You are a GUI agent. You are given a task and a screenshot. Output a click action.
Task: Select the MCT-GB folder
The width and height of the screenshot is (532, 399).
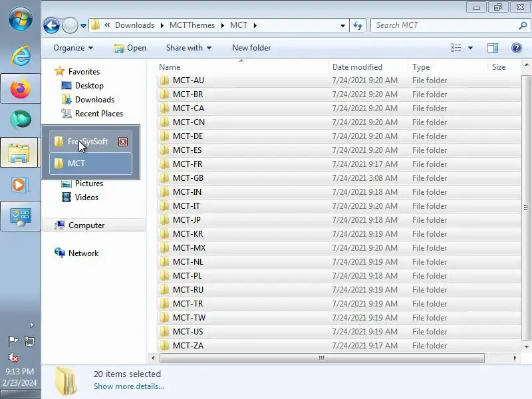pyautogui.click(x=338, y=178)
